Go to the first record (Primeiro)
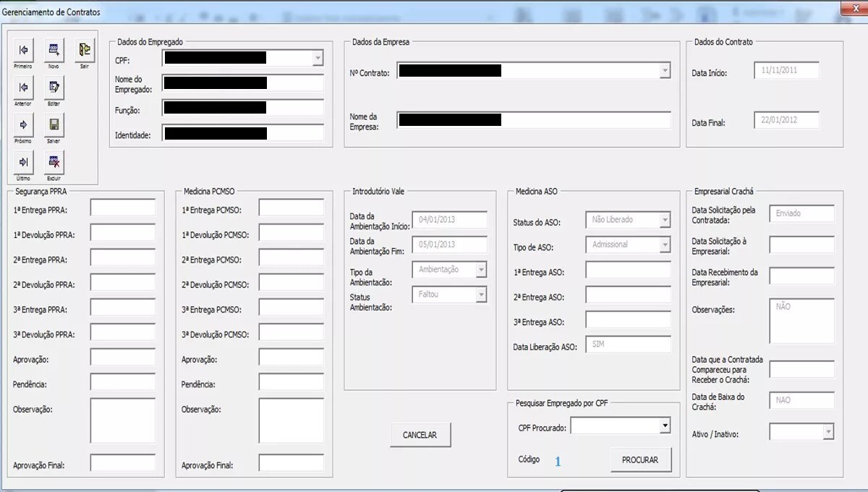 [x=23, y=51]
